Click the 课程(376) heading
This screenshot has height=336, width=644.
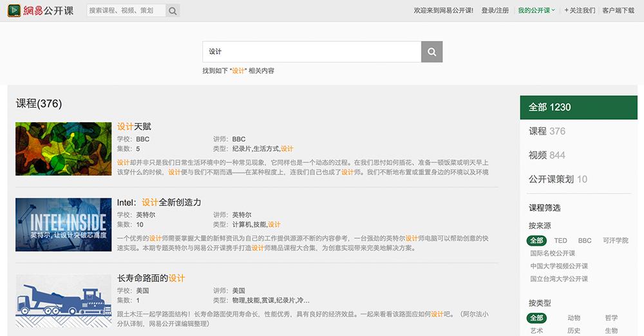point(39,104)
